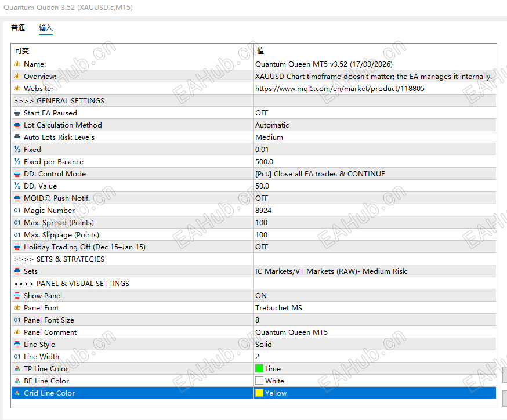Switch to the 输入 tab
507x420 pixels.
click(46, 28)
